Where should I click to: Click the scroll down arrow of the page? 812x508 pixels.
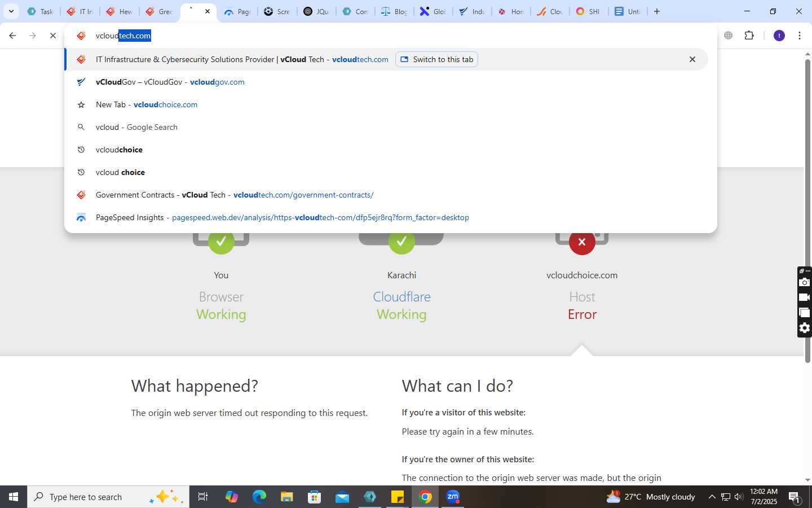click(x=807, y=480)
